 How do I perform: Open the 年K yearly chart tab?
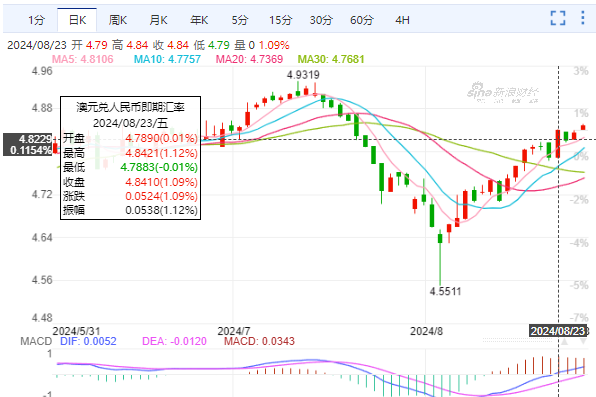click(199, 20)
